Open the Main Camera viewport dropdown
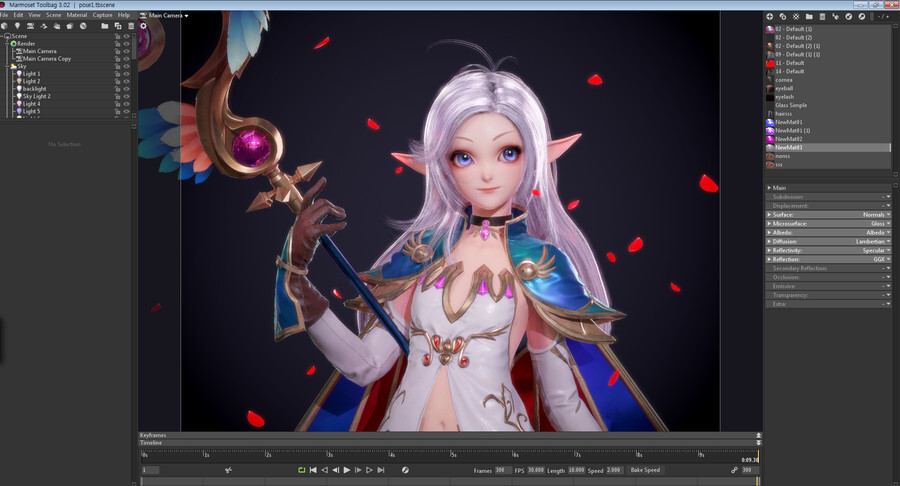Viewport: 900px width, 486px height. [165, 15]
